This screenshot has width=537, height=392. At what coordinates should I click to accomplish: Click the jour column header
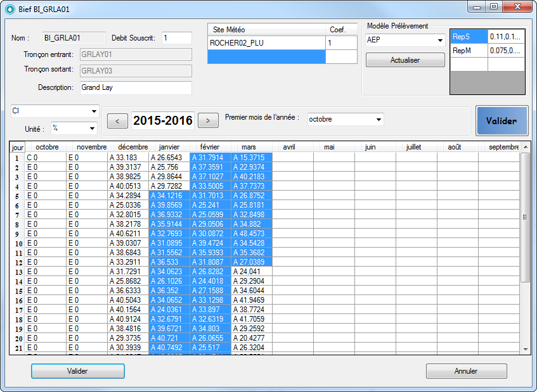18,147
